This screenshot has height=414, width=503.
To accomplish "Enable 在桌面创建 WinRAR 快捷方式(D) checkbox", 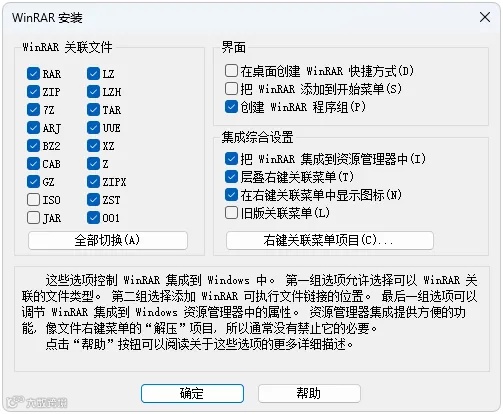I will coord(231,71).
